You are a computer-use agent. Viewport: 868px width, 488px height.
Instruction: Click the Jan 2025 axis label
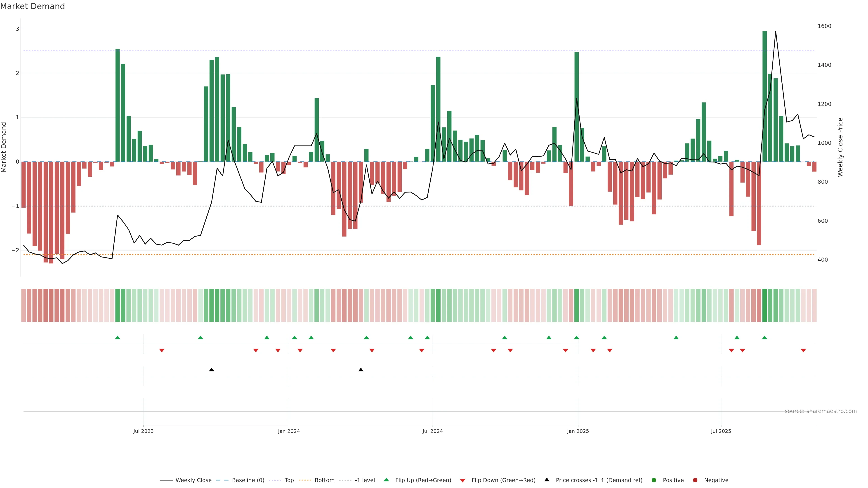pyautogui.click(x=578, y=431)
